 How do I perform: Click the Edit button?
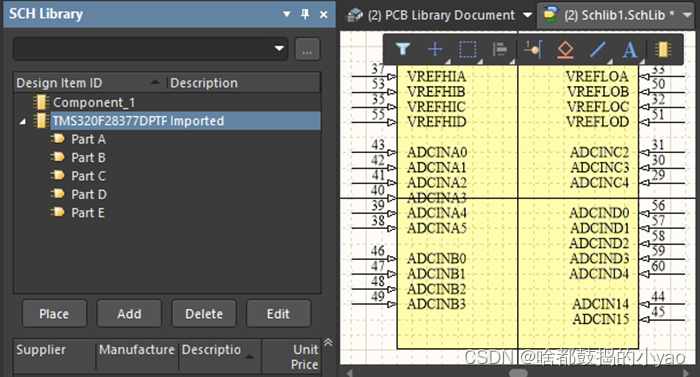click(x=278, y=314)
